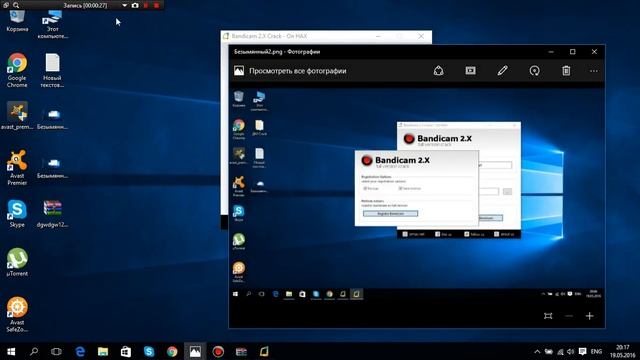Select the Avast Premier desktop shortcut
The image size is (640, 360).
(17, 168)
